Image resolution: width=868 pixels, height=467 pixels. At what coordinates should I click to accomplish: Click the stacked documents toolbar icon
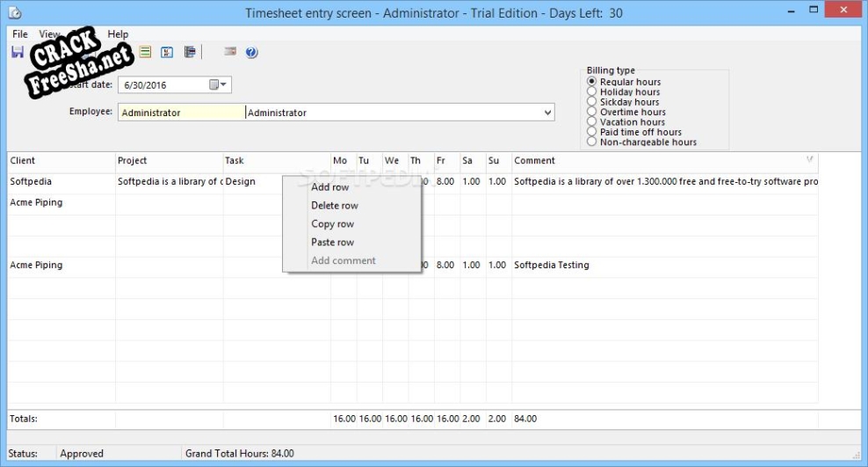tap(190, 53)
